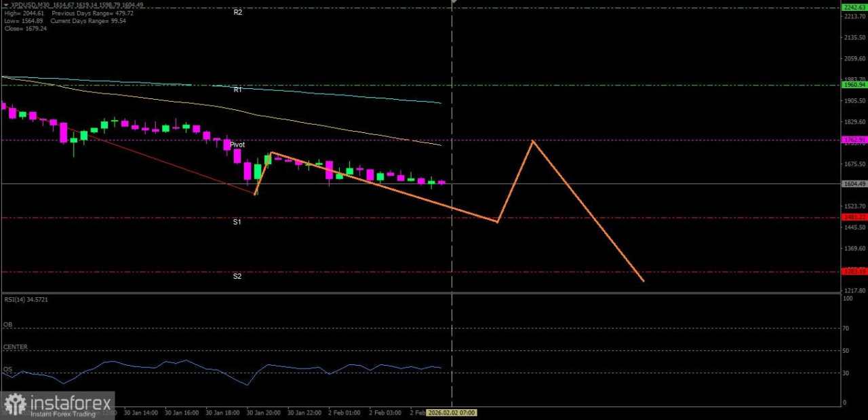
Task: Select the S1 support level label
Action: click(237, 221)
